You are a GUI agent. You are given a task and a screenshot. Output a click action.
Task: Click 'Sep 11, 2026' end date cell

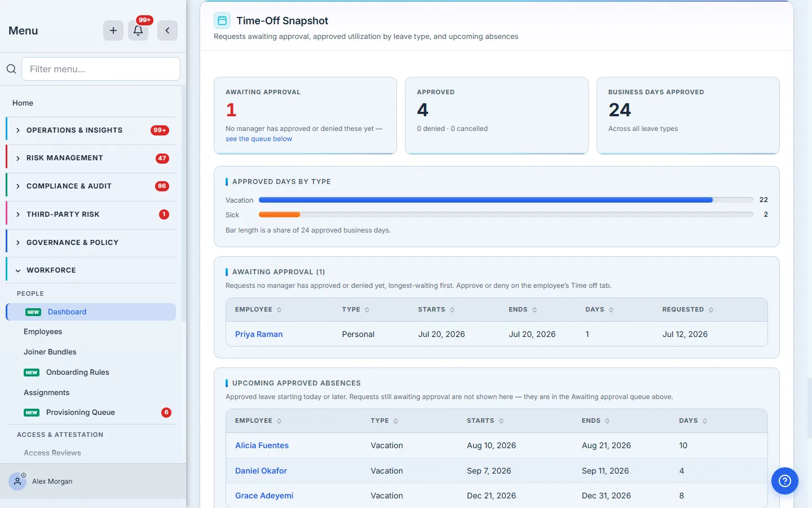coord(605,471)
